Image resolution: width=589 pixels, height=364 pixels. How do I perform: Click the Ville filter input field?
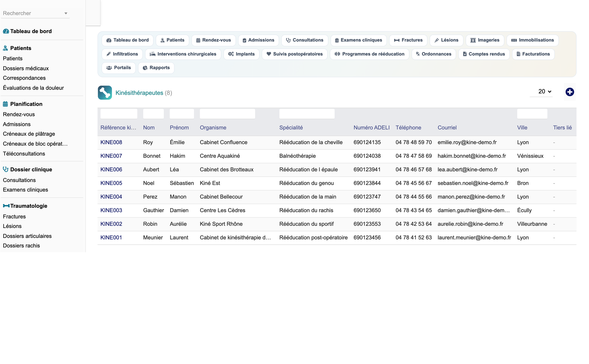pyautogui.click(x=532, y=114)
